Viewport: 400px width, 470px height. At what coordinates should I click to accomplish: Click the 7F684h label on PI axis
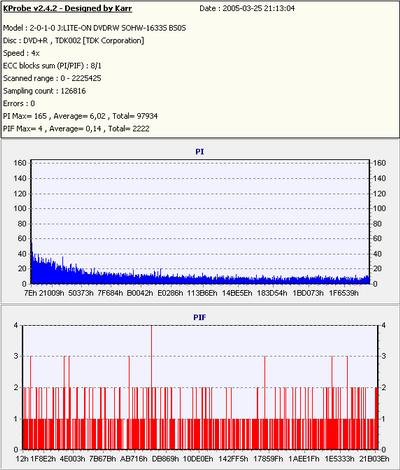[x=110, y=293]
